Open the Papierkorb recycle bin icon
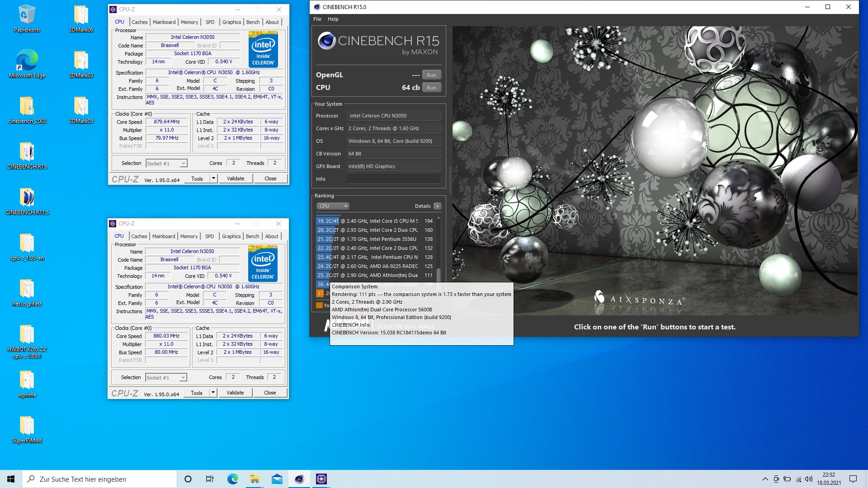 (x=27, y=19)
